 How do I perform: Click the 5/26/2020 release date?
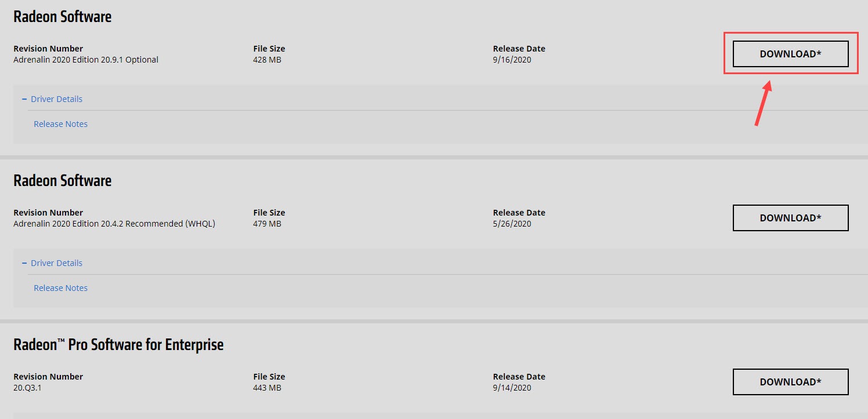pyautogui.click(x=512, y=224)
